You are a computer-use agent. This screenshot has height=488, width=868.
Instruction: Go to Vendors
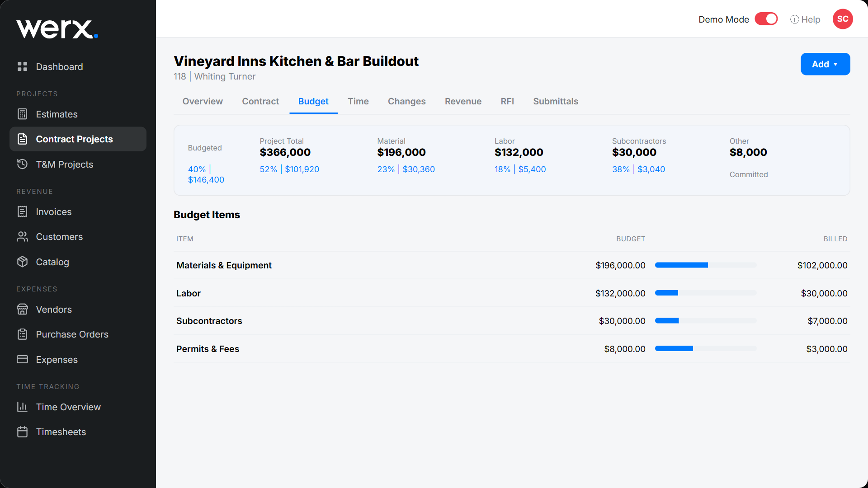(x=78, y=310)
